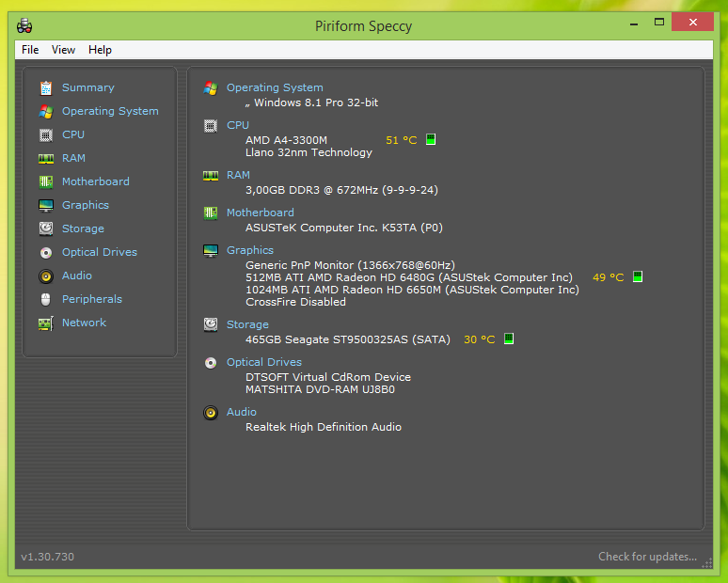The image size is (728, 583).
Task: Click the CPU chip icon in sidebar
Action: point(46,135)
